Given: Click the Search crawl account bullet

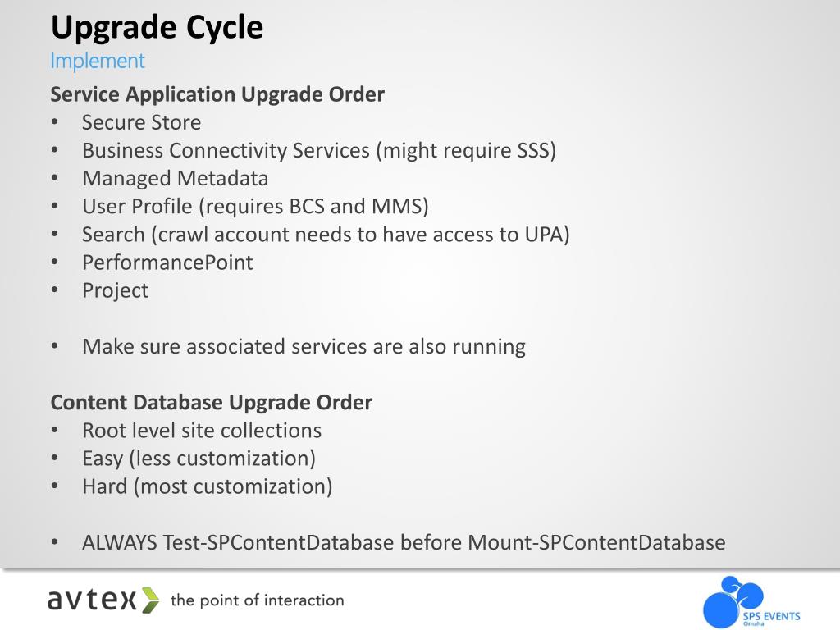Looking at the screenshot, I should pos(326,235).
